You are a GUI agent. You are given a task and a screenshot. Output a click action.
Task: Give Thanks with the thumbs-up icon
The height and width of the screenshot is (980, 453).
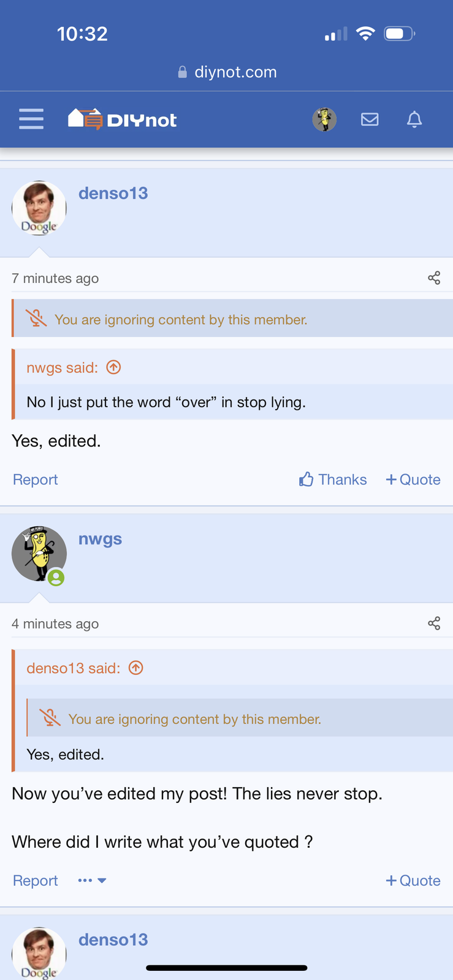(306, 480)
